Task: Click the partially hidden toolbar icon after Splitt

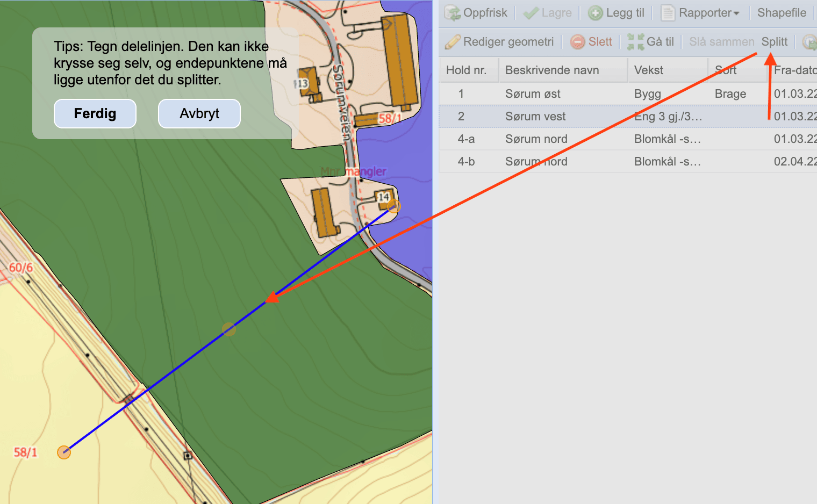Action: [x=809, y=42]
